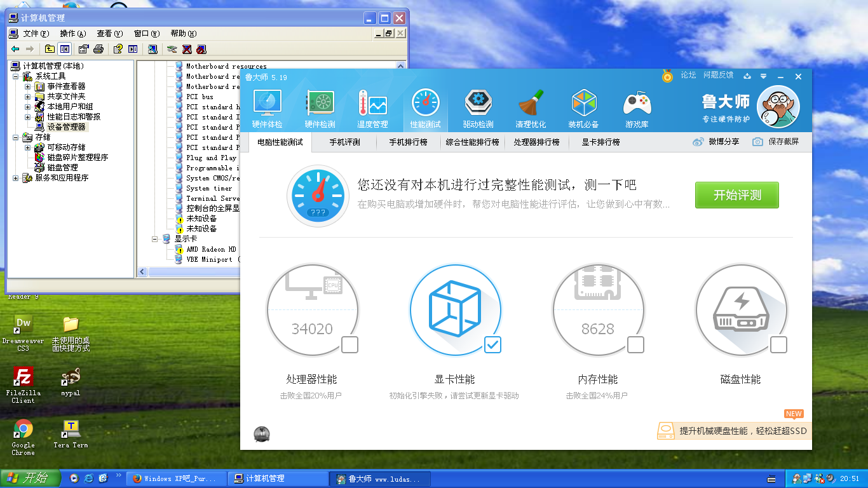Open the 操作(A) menu
Screen dimensions: 868x488
tap(72, 34)
